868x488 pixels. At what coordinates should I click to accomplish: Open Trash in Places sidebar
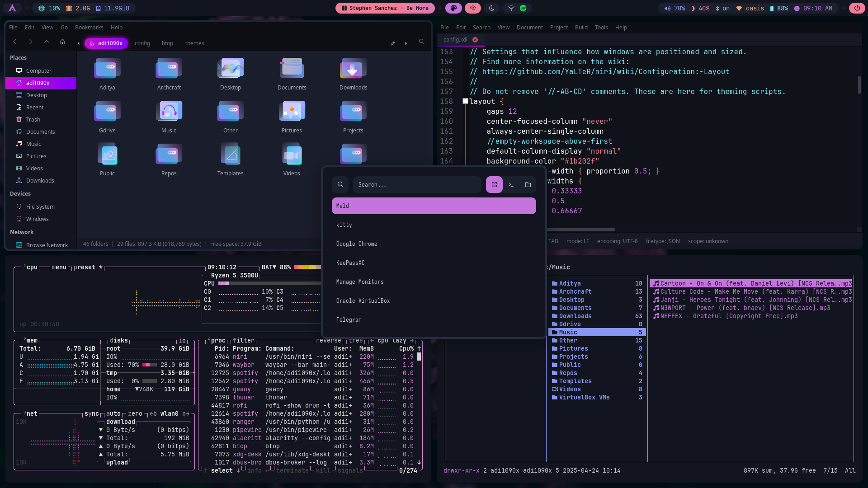click(x=33, y=120)
